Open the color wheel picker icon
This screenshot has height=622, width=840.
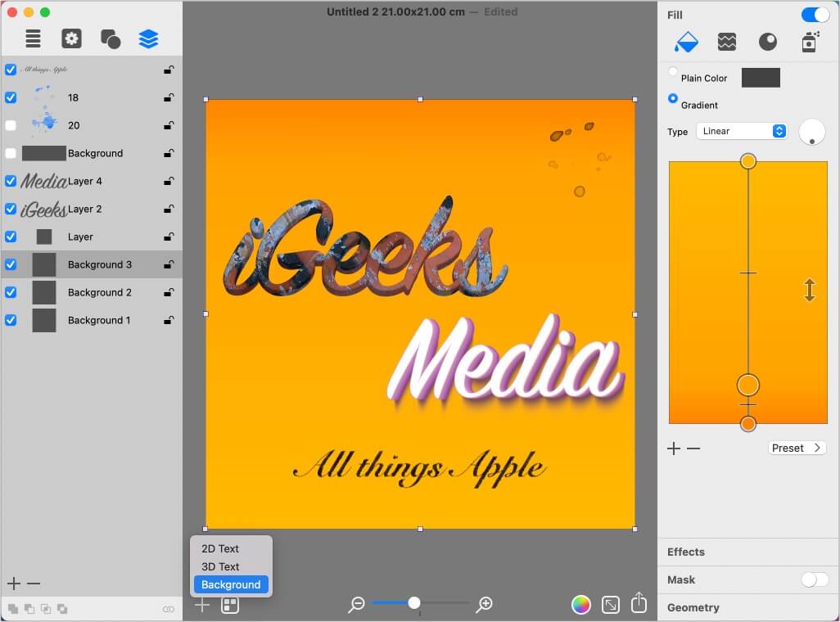tap(580, 604)
